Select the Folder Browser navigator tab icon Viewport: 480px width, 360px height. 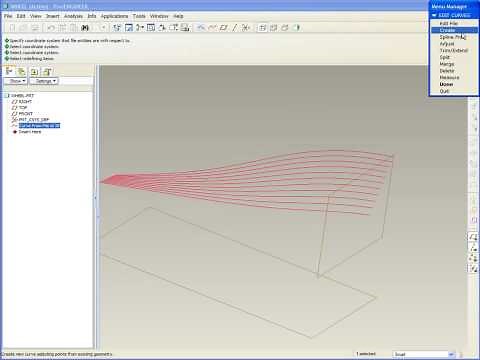(22, 71)
